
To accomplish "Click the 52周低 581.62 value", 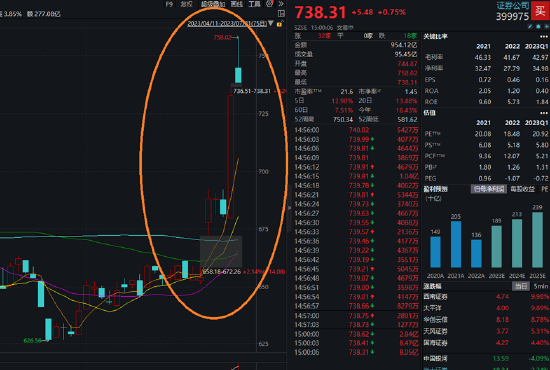I will [407, 120].
